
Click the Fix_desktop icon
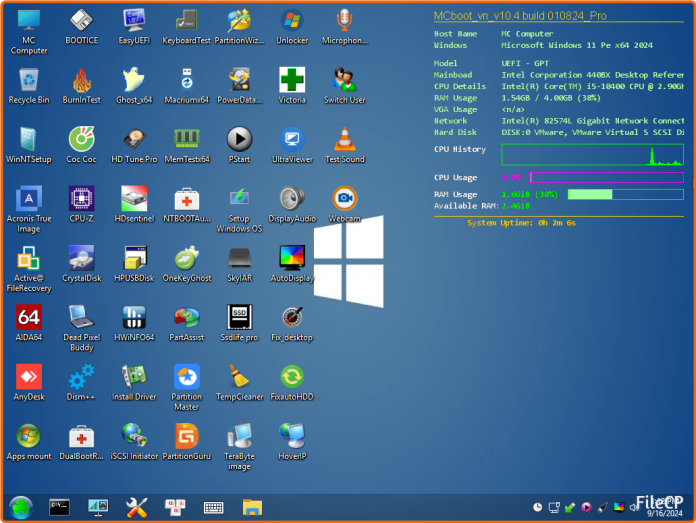292,324
